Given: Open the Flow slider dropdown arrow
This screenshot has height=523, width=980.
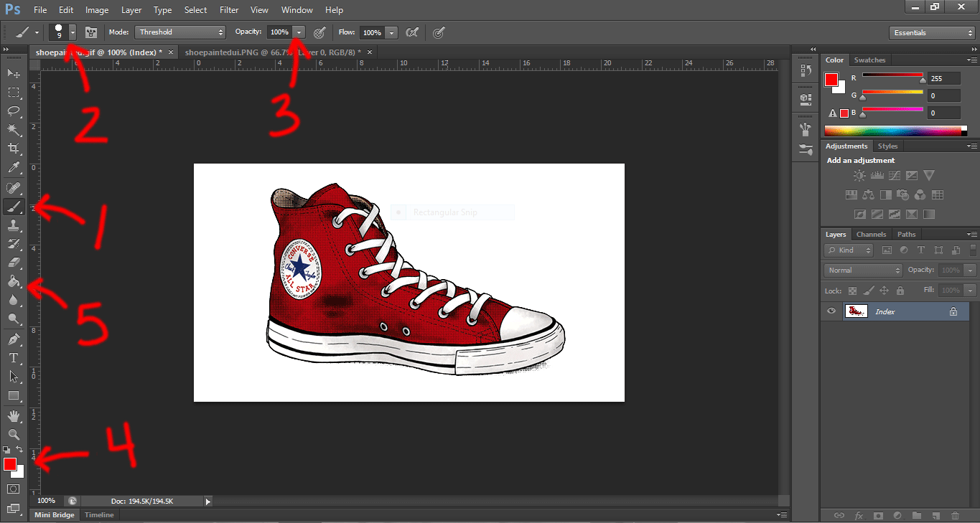Looking at the screenshot, I should pyautogui.click(x=391, y=32).
